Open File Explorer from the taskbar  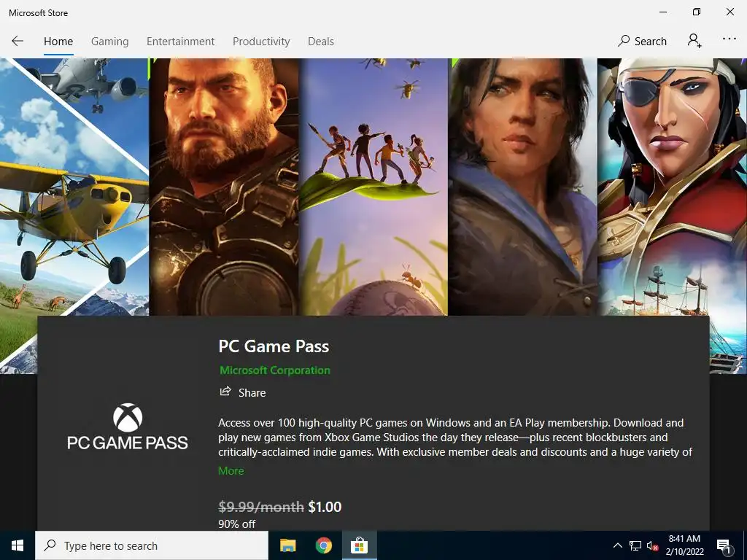pyautogui.click(x=287, y=545)
